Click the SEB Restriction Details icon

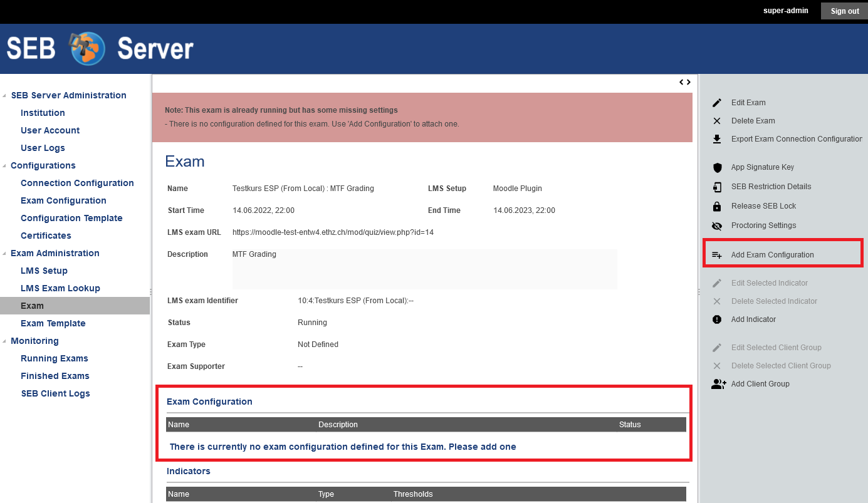[717, 187]
